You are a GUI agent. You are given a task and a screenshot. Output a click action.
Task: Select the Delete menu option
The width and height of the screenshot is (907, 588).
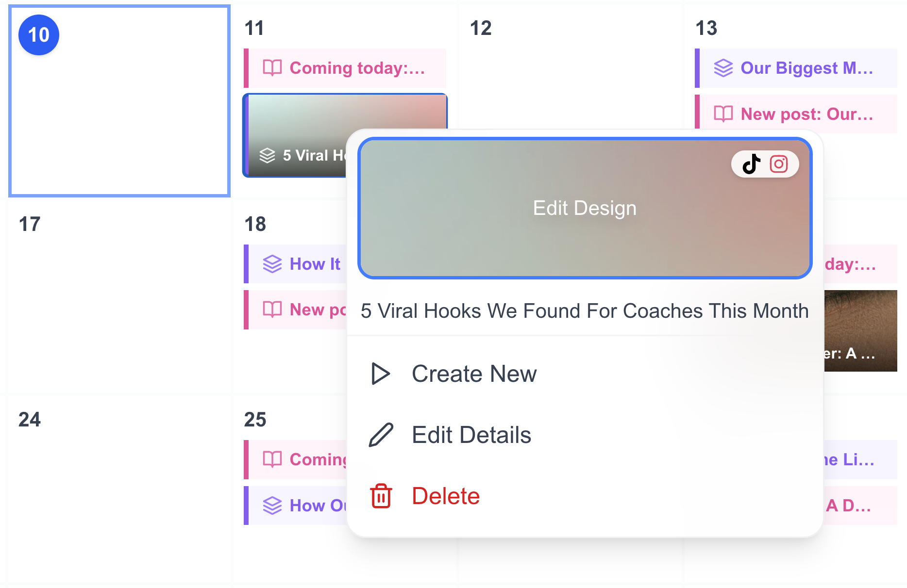click(446, 496)
